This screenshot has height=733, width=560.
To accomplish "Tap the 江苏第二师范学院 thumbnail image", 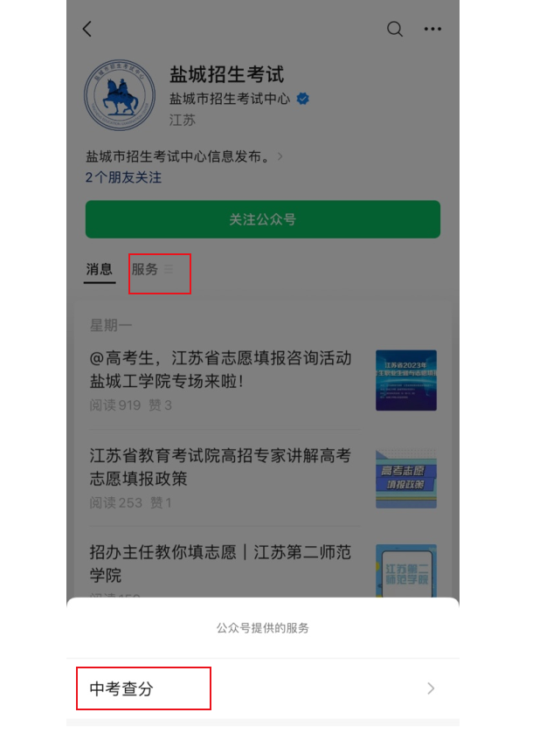I will (406, 570).
